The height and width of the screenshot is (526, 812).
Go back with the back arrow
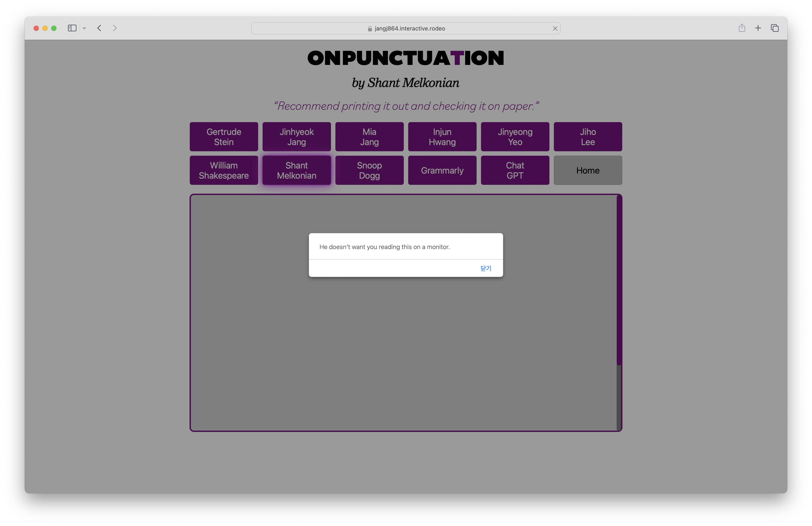tap(99, 28)
